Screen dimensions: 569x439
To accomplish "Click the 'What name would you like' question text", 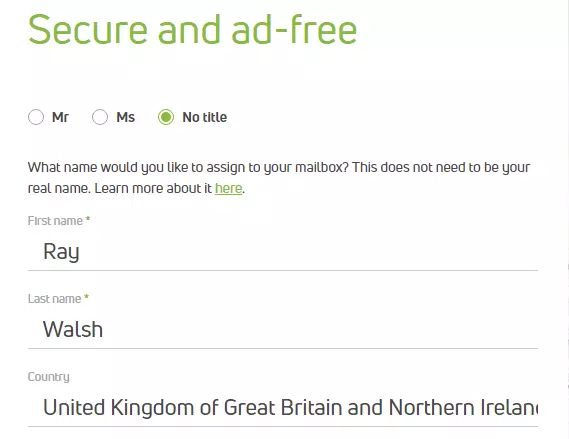I will click(279, 168).
